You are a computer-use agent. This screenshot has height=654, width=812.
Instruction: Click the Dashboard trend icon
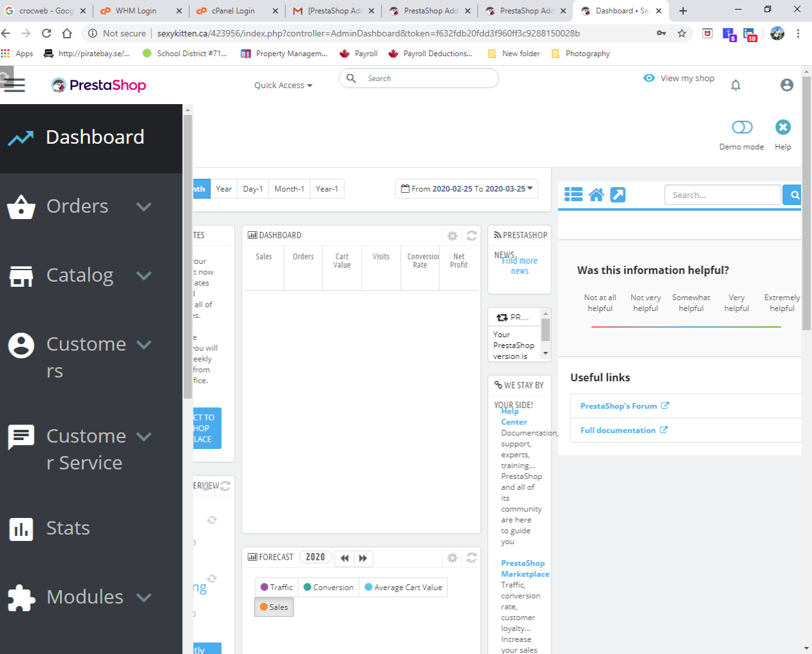coord(21,137)
